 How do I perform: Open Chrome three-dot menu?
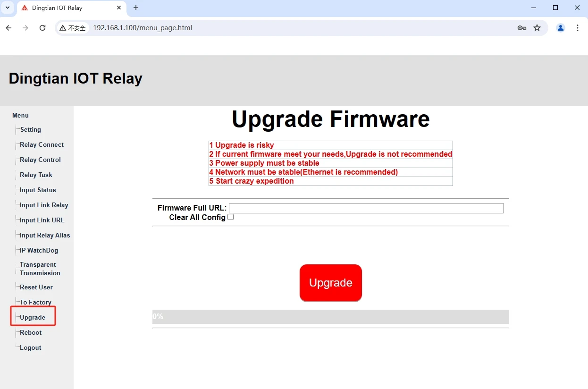(578, 28)
